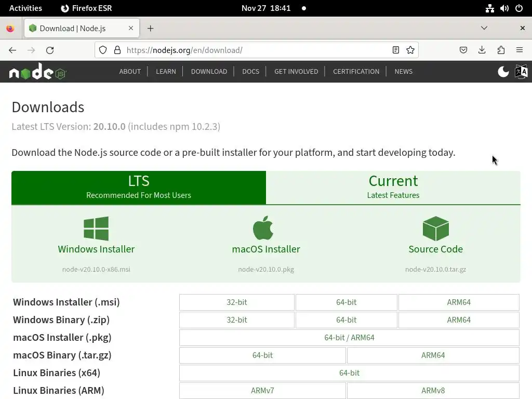
Task: Open the Firefox ESR app menu
Action: tap(87, 8)
